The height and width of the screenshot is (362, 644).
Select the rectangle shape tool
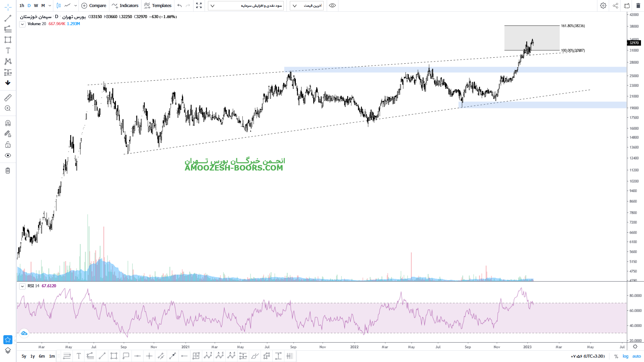pos(8,40)
